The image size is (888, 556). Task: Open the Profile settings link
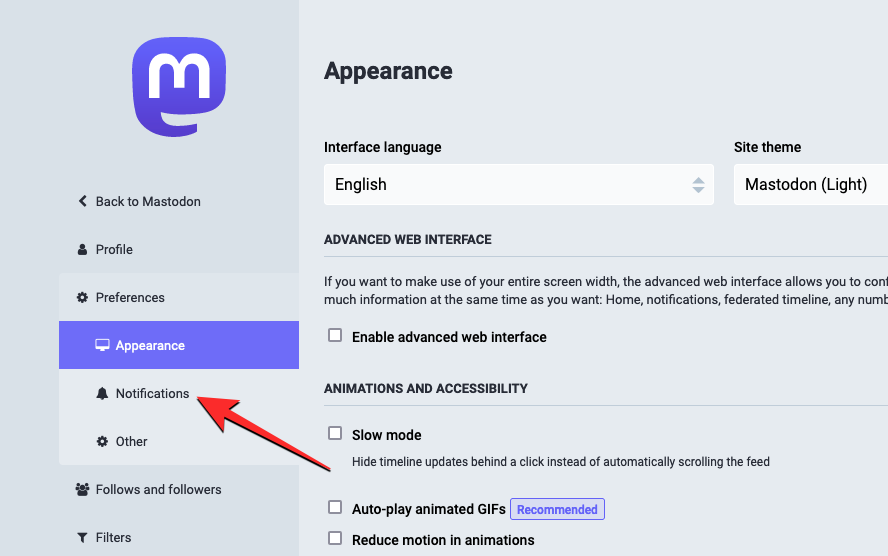114,249
